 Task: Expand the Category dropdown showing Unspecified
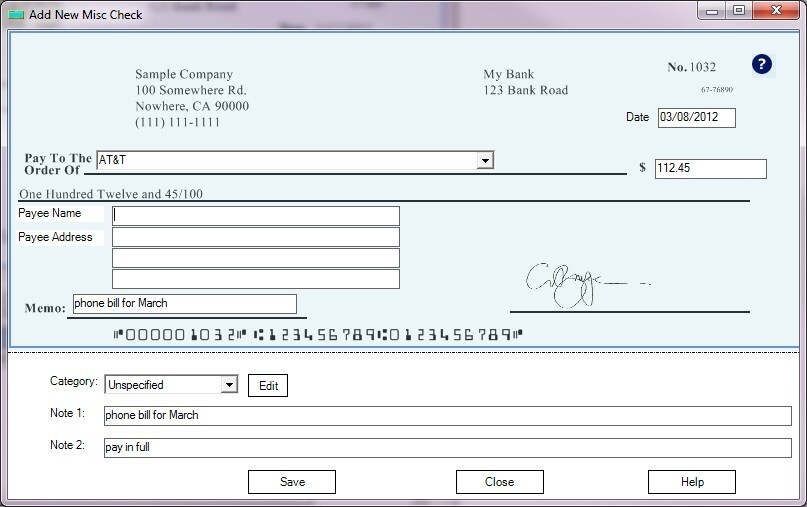tap(229, 385)
